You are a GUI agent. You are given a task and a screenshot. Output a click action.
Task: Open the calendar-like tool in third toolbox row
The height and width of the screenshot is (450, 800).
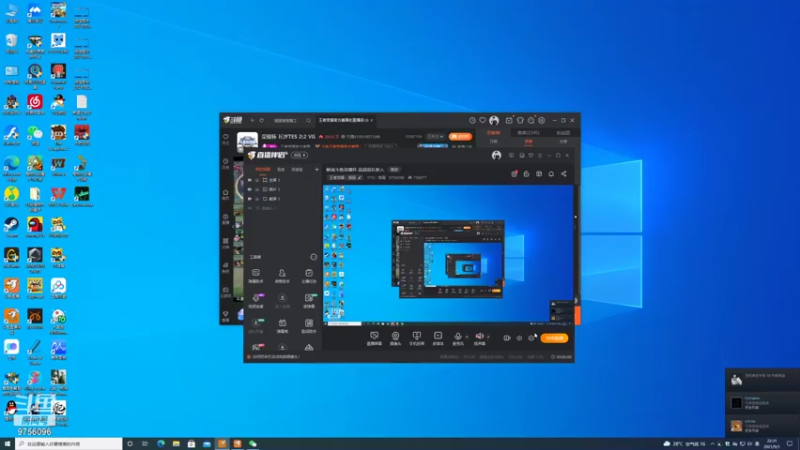(282, 323)
